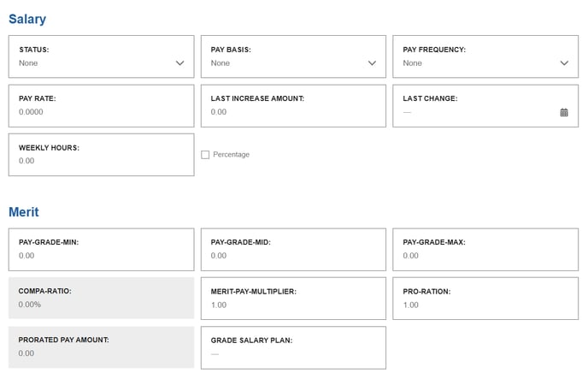Click the Pay-Grade-Min field
The height and width of the screenshot is (379, 588).
pyautogui.click(x=101, y=250)
